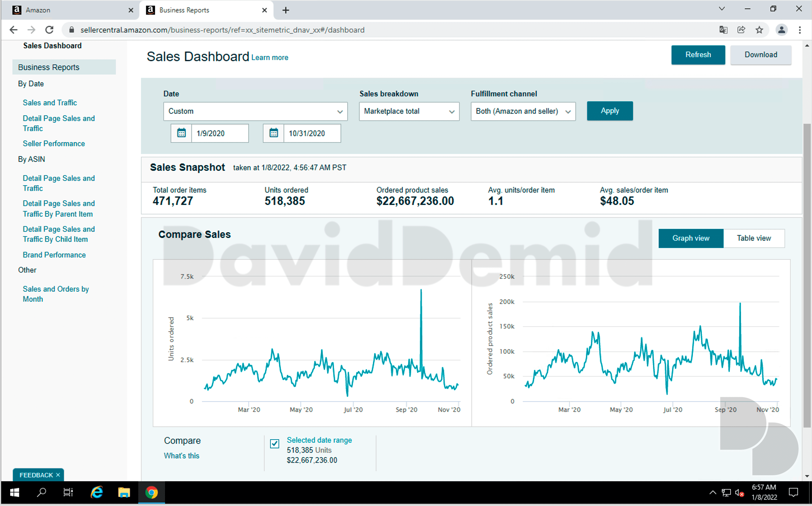
Task: Click the start date field showing 1/9/2020
Action: tap(219, 133)
